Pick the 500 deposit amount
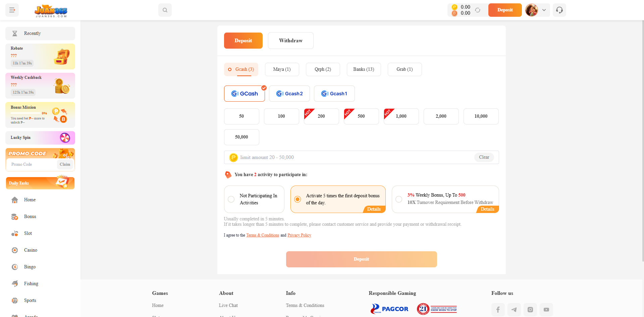The height and width of the screenshot is (317, 644). [x=361, y=116]
